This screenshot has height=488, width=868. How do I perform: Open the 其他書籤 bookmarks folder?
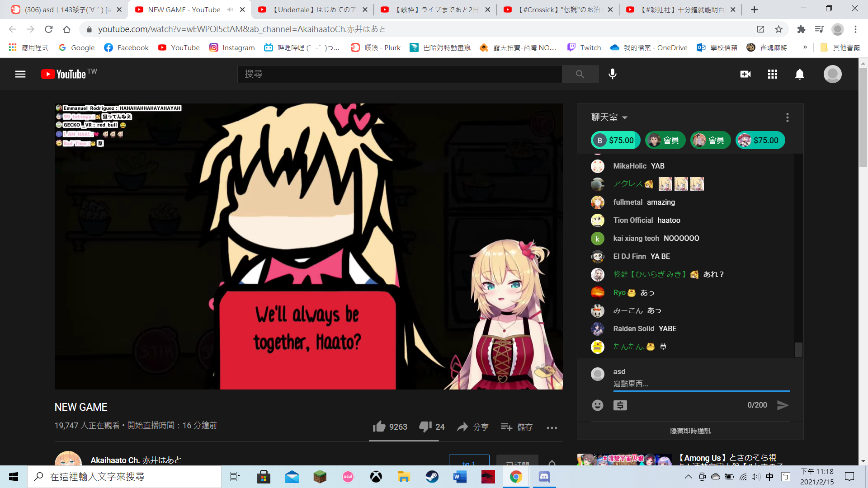(x=840, y=47)
